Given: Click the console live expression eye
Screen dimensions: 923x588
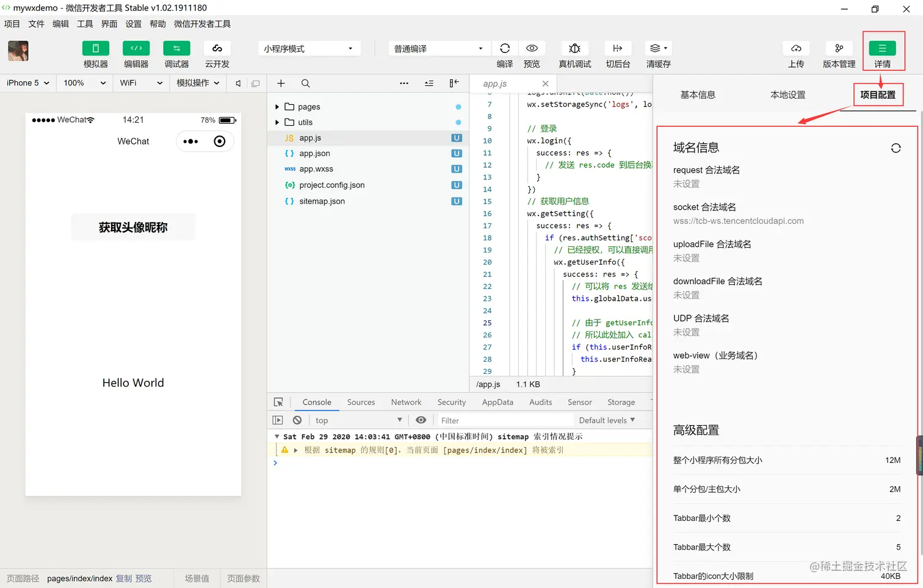Looking at the screenshot, I should tap(421, 420).
